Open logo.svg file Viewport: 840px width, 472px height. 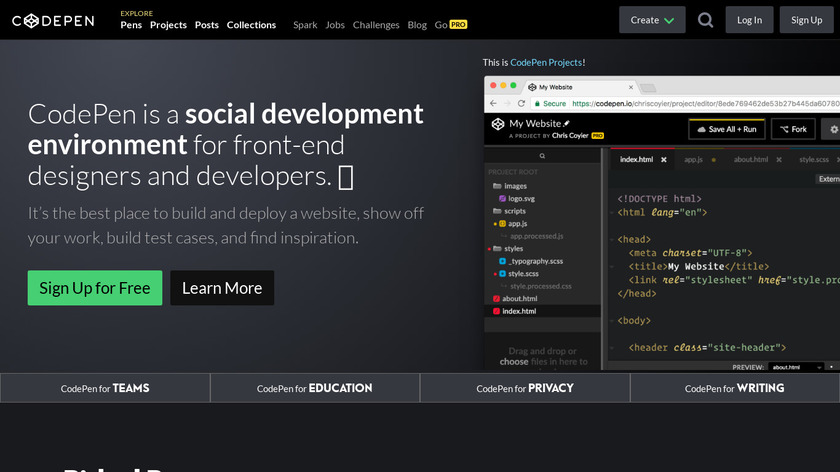pyautogui.click(x=517, y=198)
